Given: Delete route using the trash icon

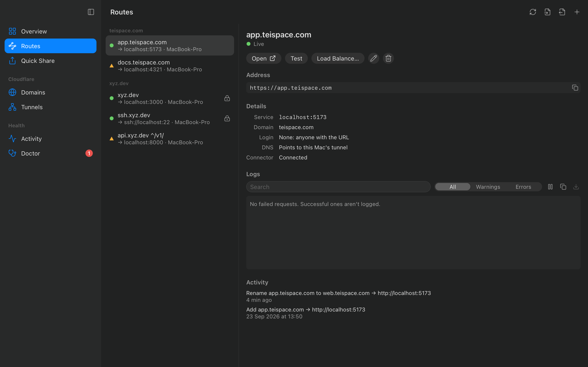Looking at the screenshot, I should point(388,58).
